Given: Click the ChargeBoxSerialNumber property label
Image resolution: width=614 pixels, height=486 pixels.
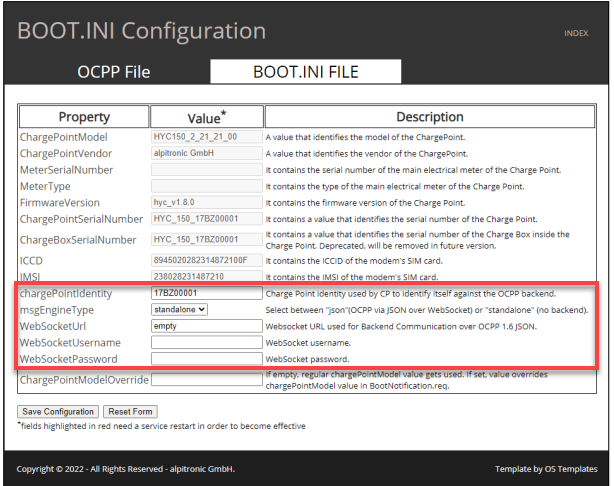Looking at the screenshot, I should pos(78,240).
